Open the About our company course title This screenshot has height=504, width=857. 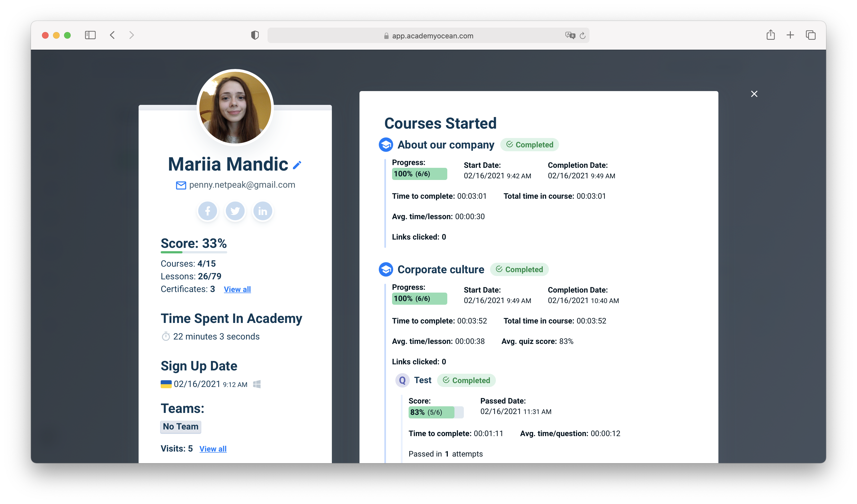(x=446, y=145)
